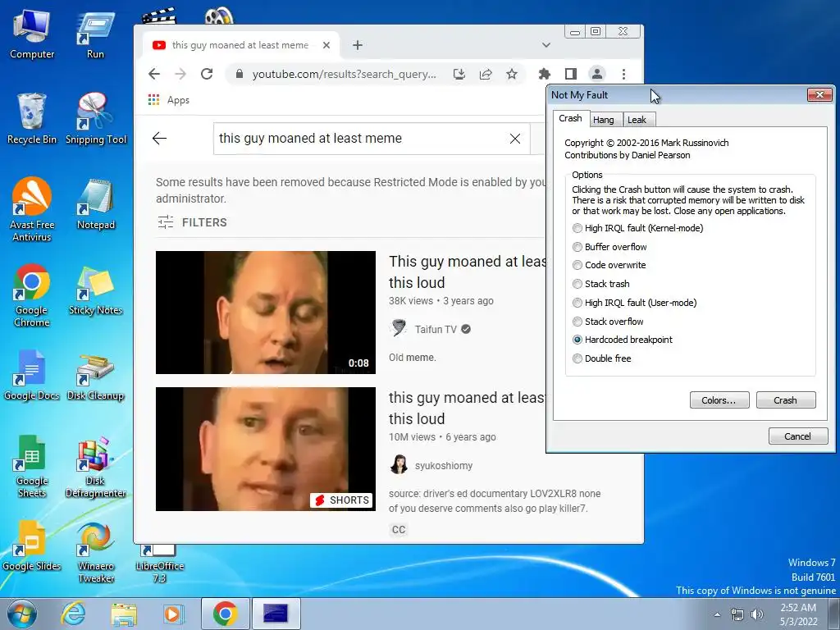
Task: Select Google Sheets desktop shortcut
Action: point(32,466)
